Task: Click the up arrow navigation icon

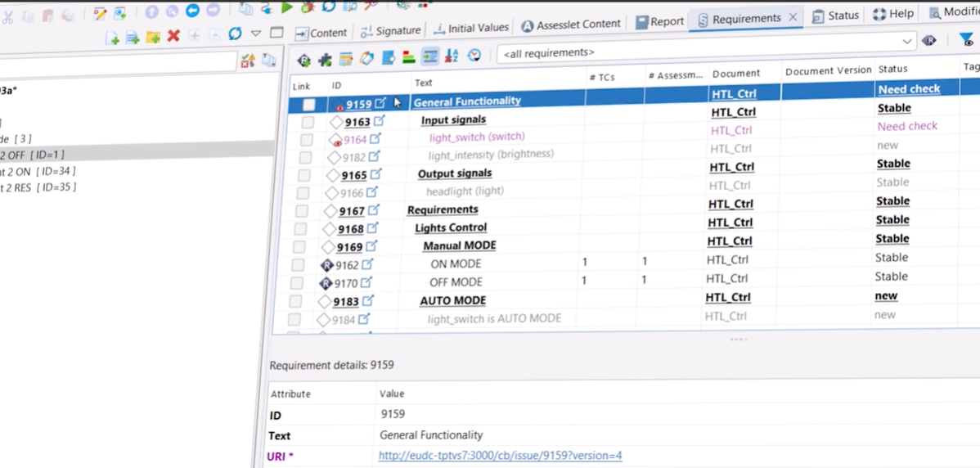Action: point(151,12)
